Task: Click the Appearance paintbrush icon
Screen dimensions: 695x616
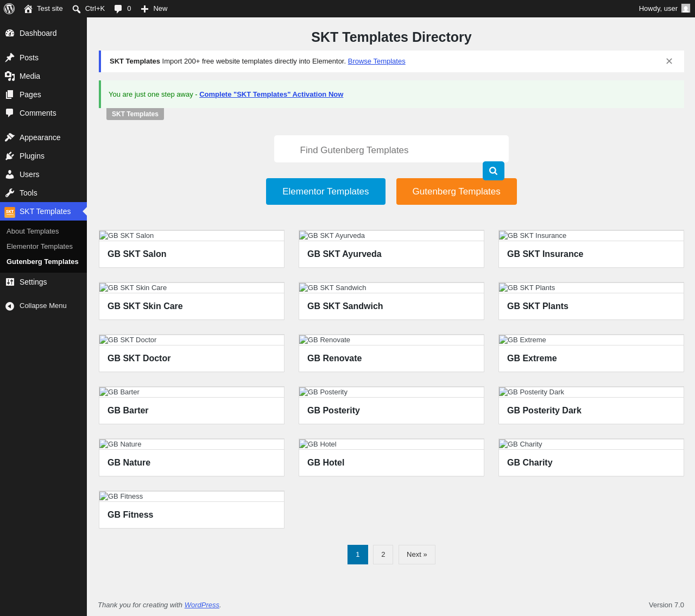Action: [x=10, y=137]
